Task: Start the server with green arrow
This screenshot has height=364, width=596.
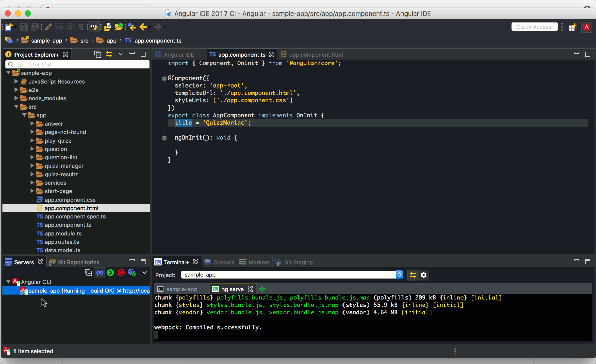Action: coord(110,273)
